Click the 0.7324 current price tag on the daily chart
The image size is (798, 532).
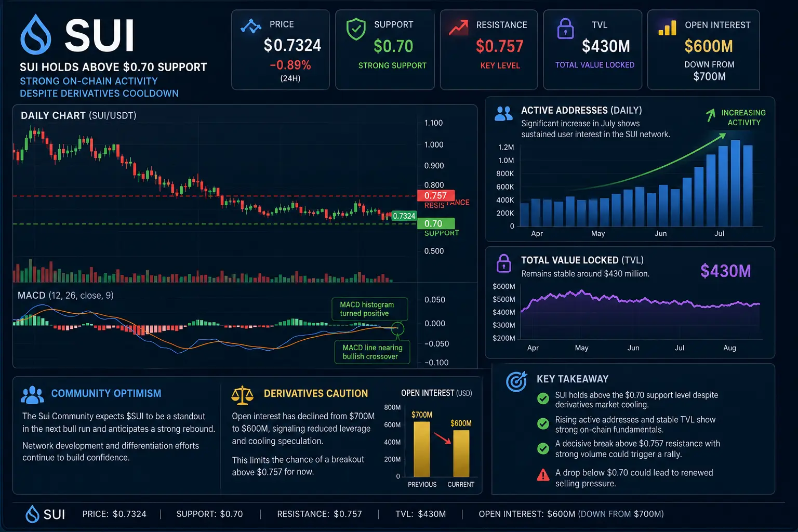pos(404,216)
